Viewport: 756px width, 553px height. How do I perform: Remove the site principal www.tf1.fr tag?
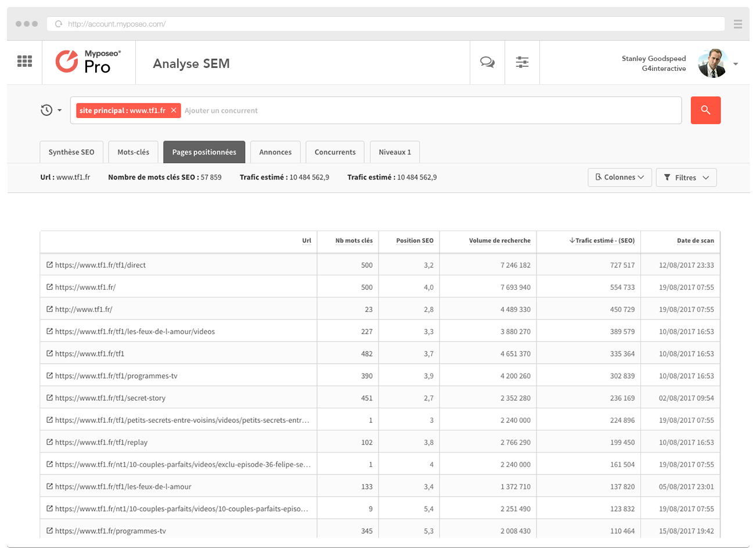coord(173,110)
